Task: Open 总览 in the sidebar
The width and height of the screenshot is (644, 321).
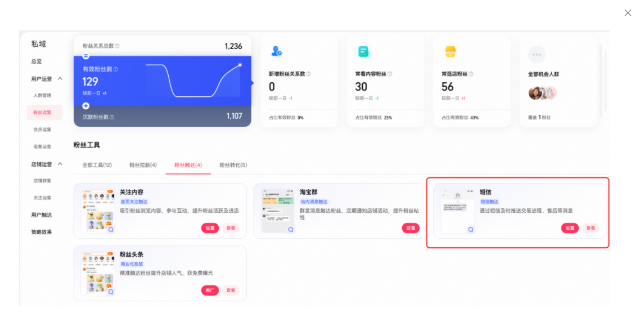Action: [37, 61]
